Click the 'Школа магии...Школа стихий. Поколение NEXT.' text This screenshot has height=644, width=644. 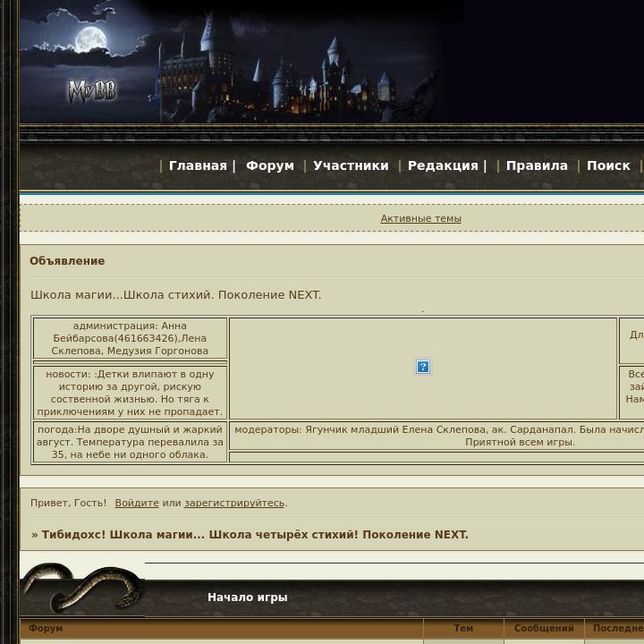coord(176,295)
